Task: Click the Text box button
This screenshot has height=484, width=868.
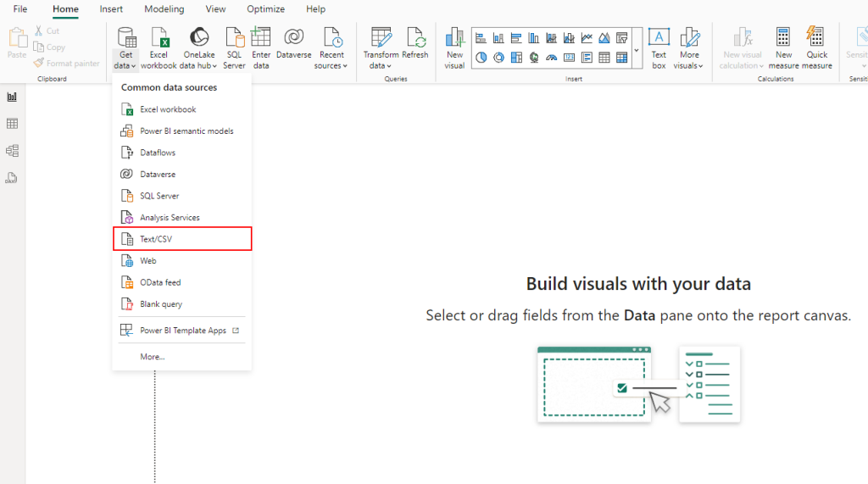Action: (659, 48)
